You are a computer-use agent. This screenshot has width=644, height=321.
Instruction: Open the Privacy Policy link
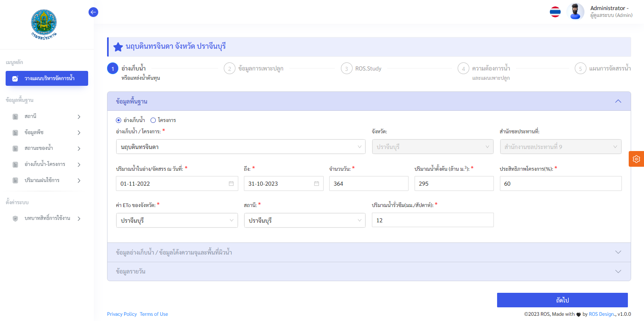pyautogui.click(x=122, y=314)
